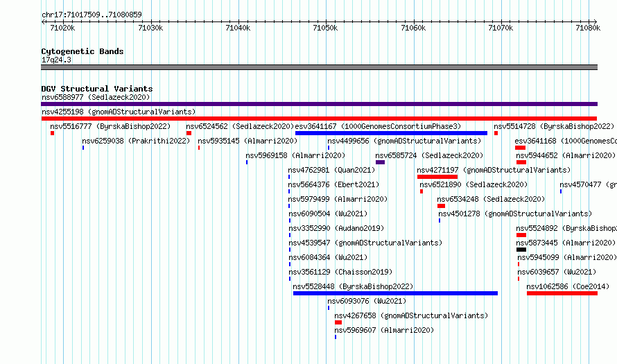617x364 pixels.
Task: Click esv3641167 (1000GenomesConsortiumPhase3) label
Action: click(x=378, y=126)
